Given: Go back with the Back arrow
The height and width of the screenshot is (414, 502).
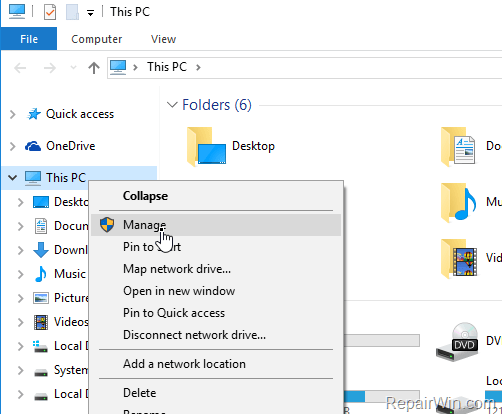Looking at the screenshot, I should (x=20, y=68).
